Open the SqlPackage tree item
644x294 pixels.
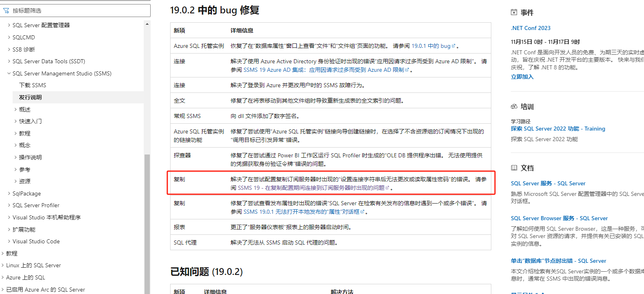(x=27, y=193)
